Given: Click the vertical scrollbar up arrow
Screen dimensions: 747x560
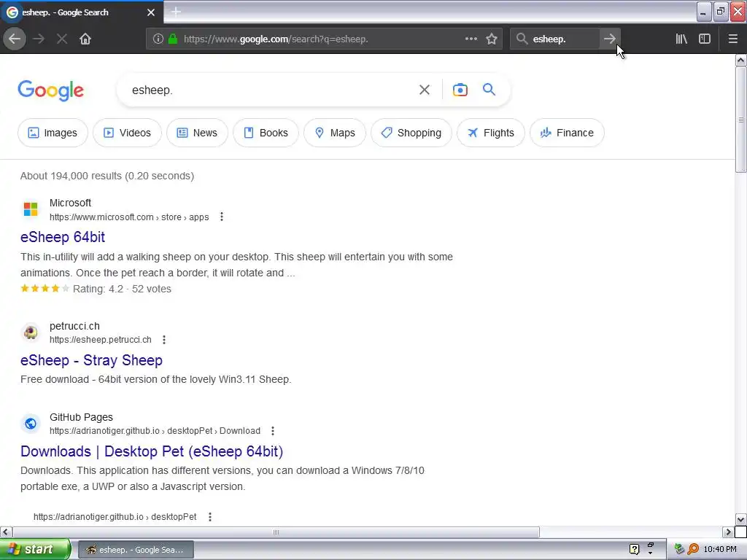Looking at the screenshot, I should click(x=740, y=60).
